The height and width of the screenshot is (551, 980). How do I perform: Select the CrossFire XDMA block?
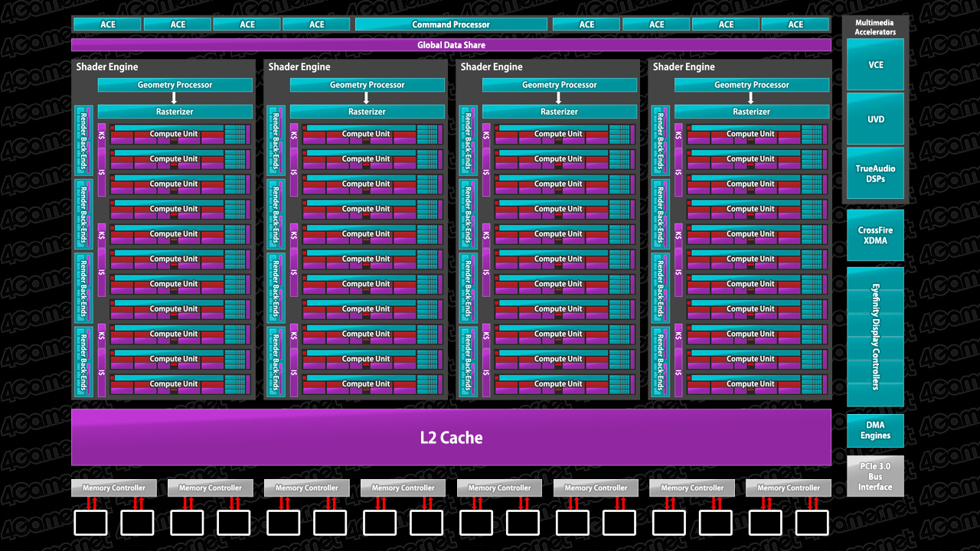click(875, 235)
